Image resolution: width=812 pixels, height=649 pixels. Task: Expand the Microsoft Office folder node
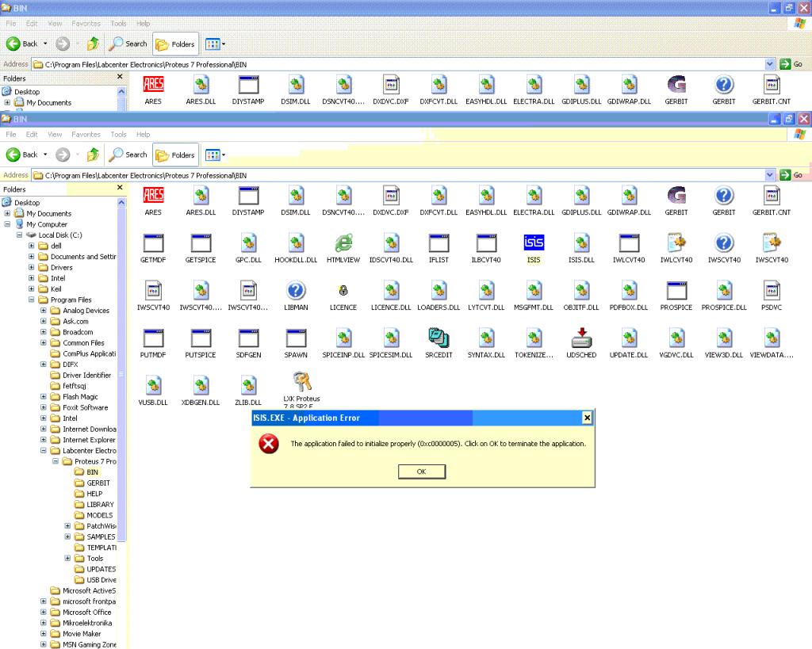[44, 613]
